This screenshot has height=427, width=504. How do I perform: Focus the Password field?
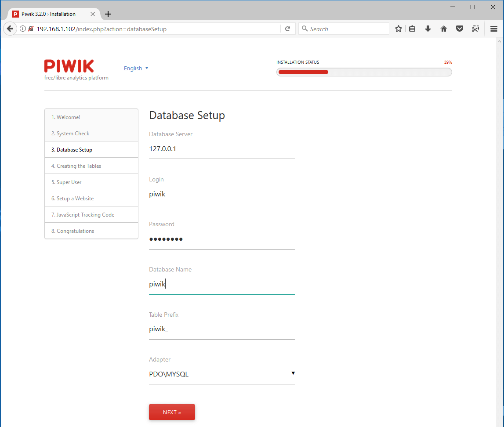click(222, 239)
